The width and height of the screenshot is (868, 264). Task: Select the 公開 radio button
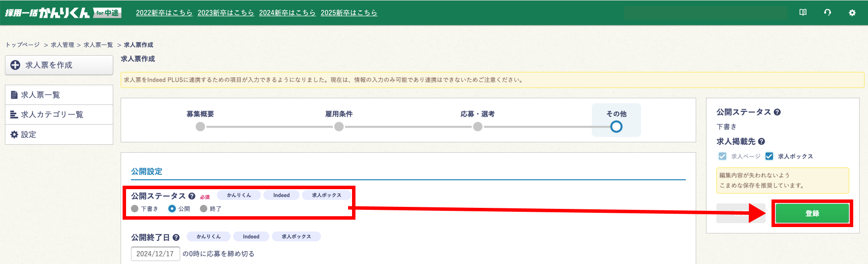point(172,209)
